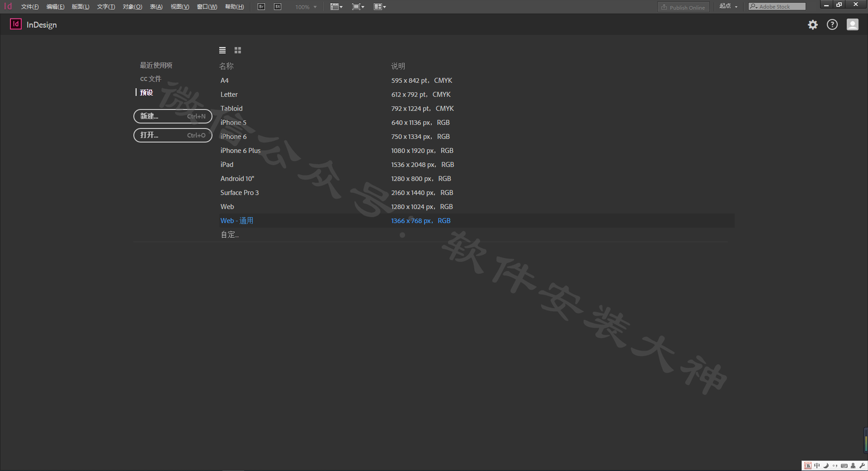The width and height of the screenshot is (868, 471).
Task: Click the IME Wubi input method icon
Action: [808, 466]
